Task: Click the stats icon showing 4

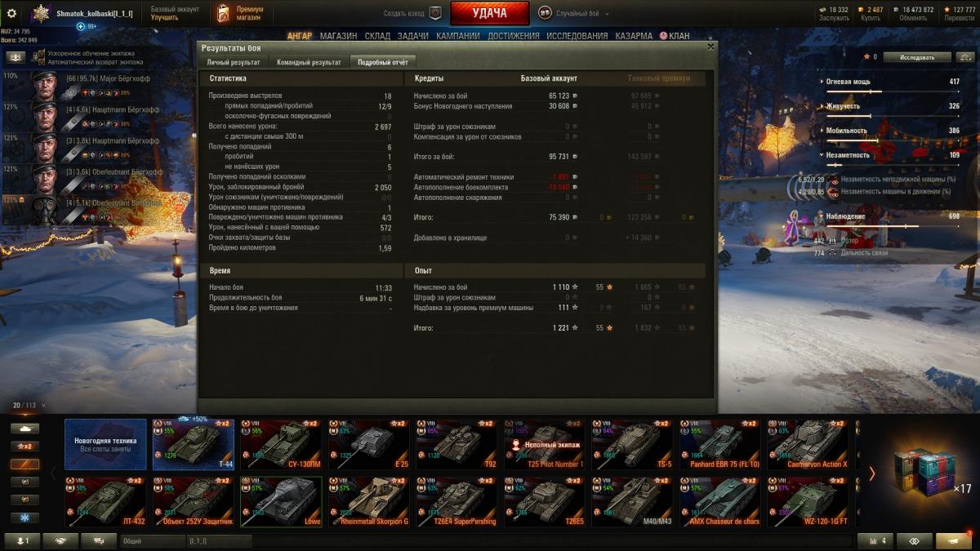Action: [x=875, y=541]
